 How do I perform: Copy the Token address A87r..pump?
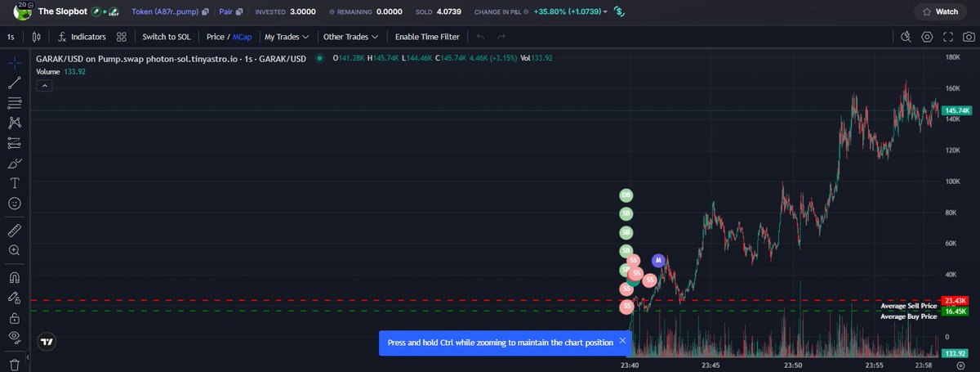click(204, 11)
